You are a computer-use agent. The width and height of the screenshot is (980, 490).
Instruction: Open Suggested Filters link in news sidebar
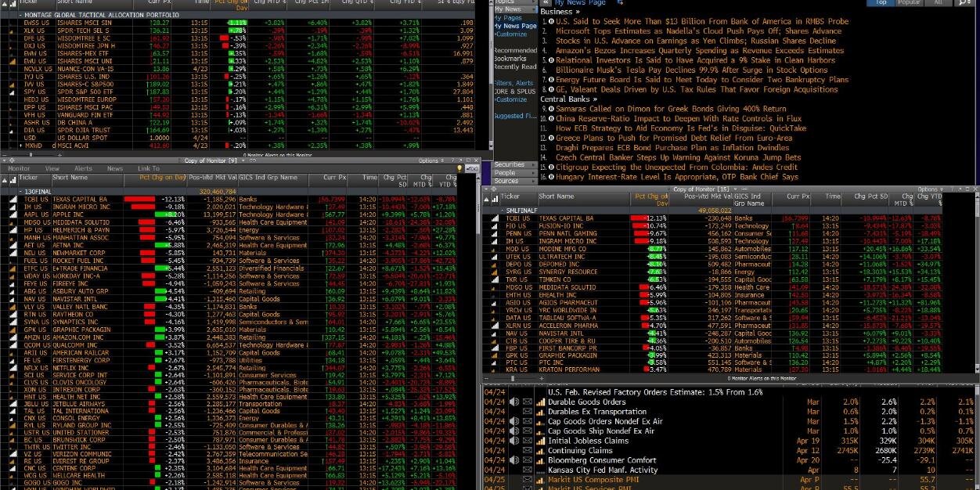pos(515,116)
